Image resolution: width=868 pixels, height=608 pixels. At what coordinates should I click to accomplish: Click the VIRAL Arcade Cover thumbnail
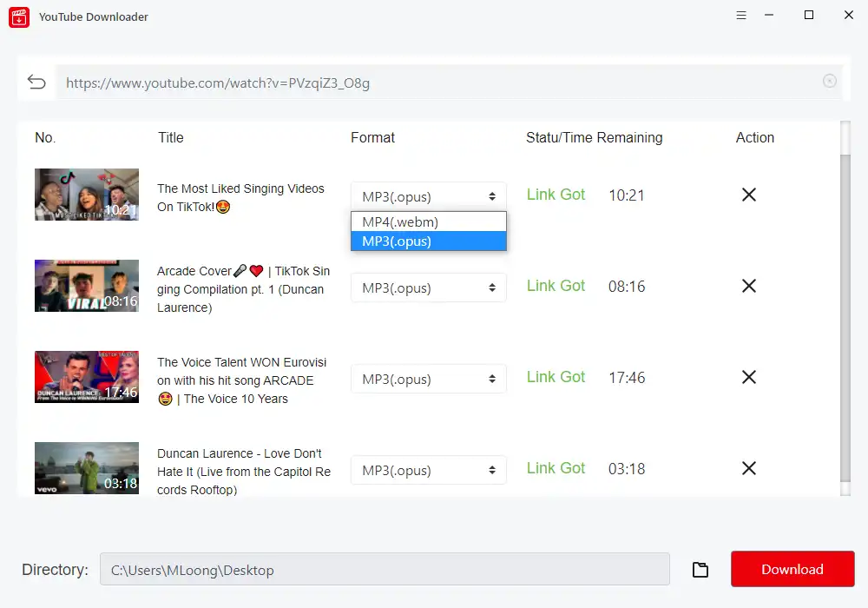point(86,286)
